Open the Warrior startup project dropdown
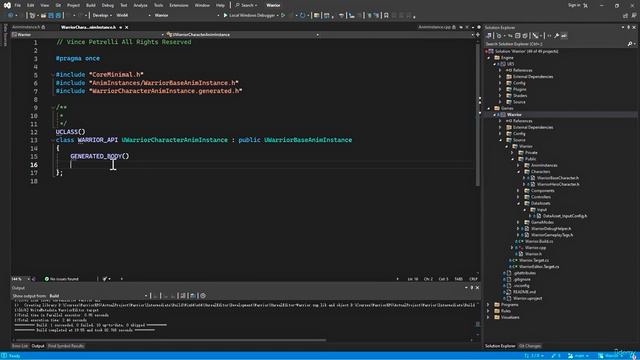 187,16
